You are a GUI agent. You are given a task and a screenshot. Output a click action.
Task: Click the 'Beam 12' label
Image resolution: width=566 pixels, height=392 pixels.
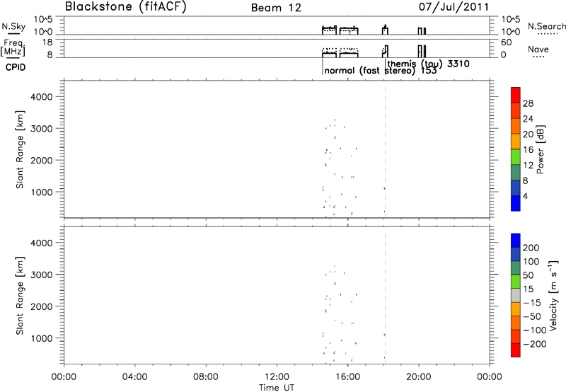[x=276, y=8]
